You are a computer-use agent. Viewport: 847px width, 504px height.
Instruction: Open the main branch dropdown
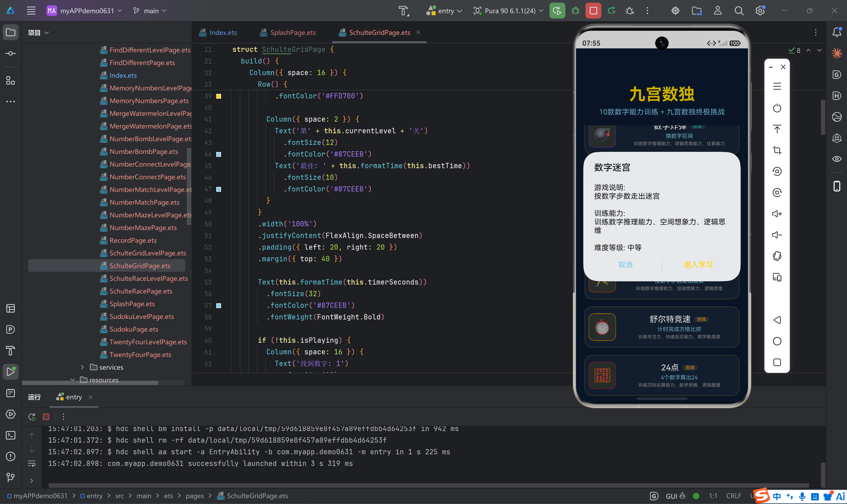tap(150, 11)
